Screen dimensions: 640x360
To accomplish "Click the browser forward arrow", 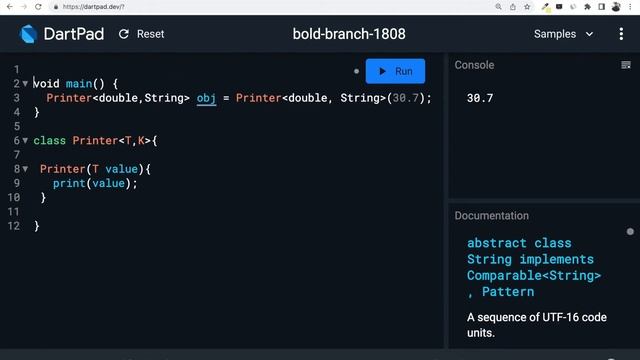I will (x=24, y=7).
